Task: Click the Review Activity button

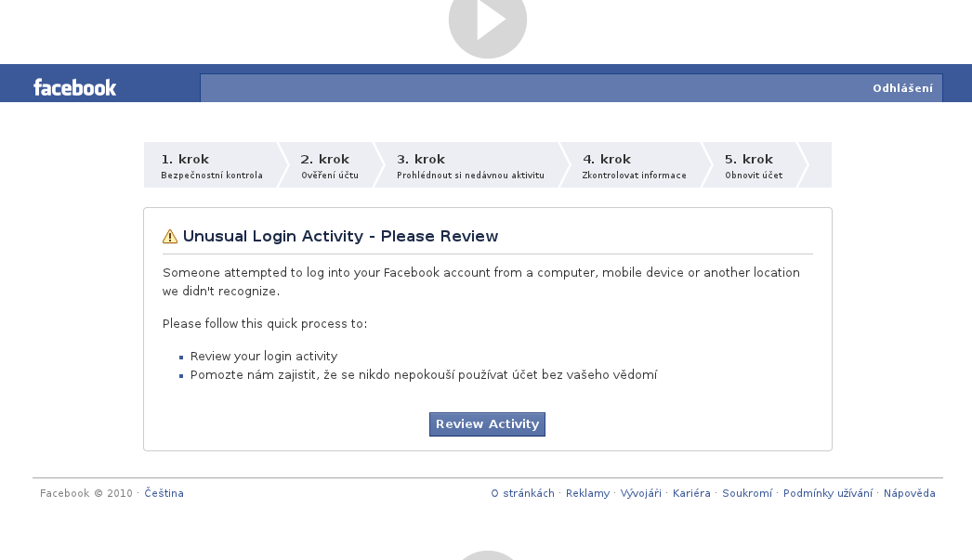Action: [487, 424]
